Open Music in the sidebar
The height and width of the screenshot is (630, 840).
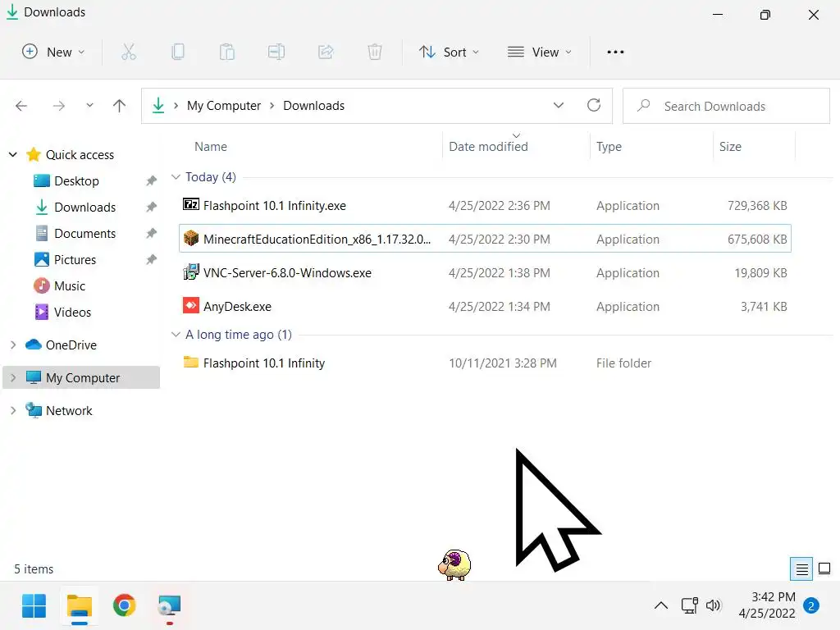(x=70, y=286)
